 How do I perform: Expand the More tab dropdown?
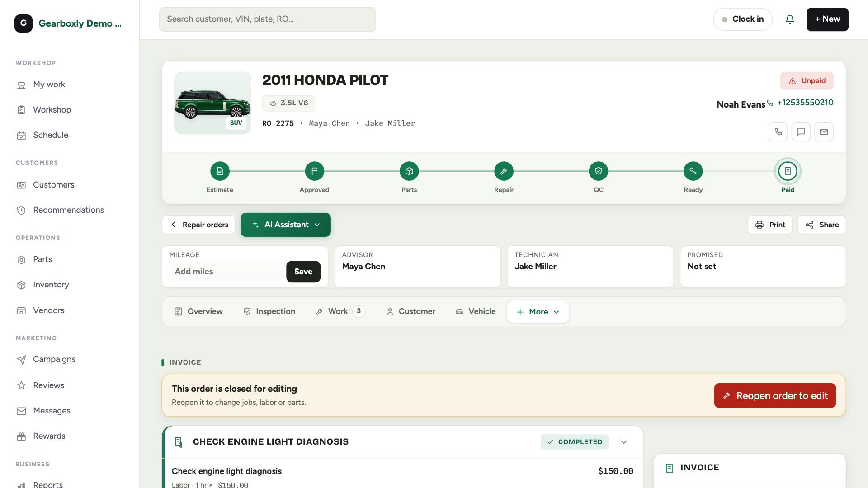click(538, 312)
